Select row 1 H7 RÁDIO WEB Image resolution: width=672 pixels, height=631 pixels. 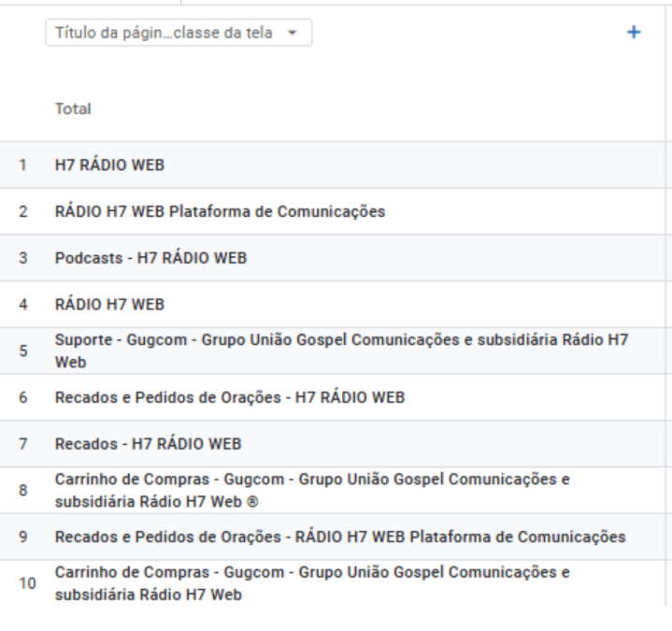click(333, 165)
